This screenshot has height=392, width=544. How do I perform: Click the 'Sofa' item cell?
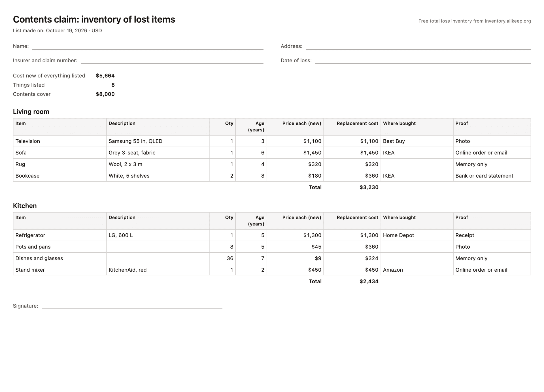pyautogui.click(x=60, y=153)
